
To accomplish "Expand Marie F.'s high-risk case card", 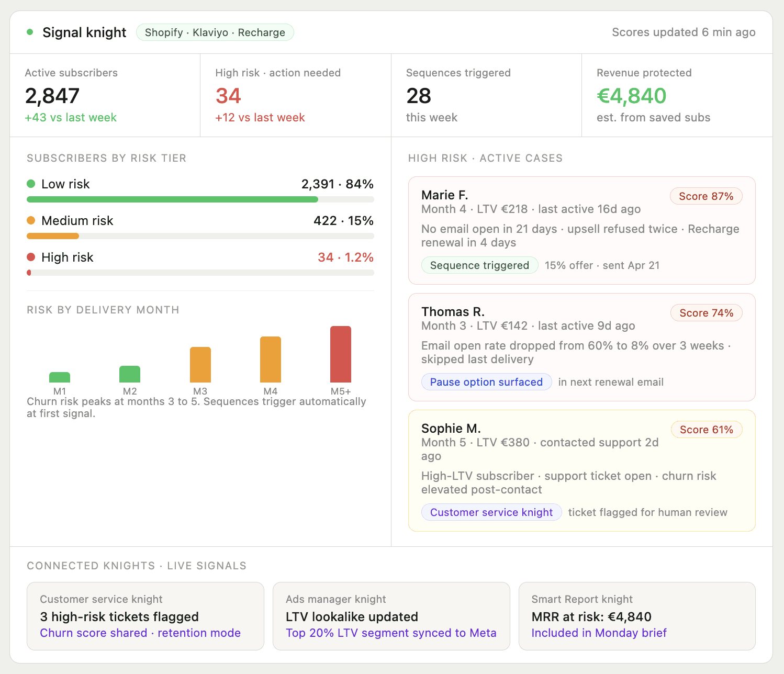I will (581, 230).
